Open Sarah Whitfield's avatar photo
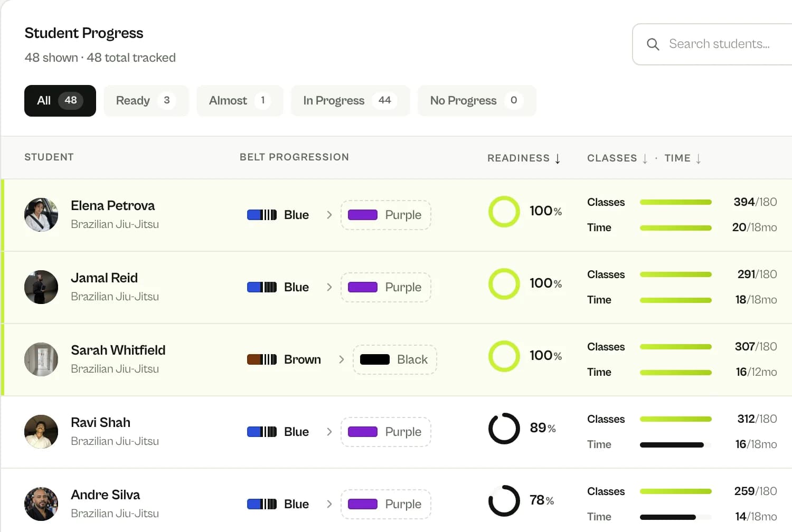 41,359
